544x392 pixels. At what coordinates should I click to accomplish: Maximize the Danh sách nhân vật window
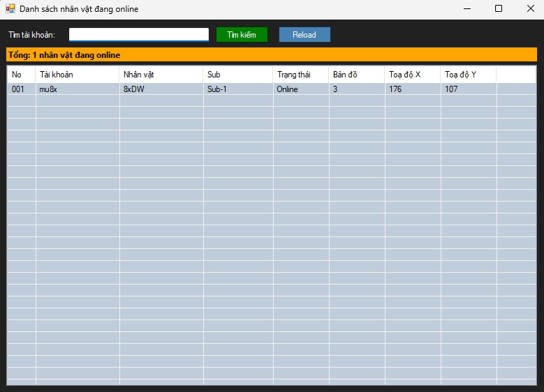click(499, 8)
